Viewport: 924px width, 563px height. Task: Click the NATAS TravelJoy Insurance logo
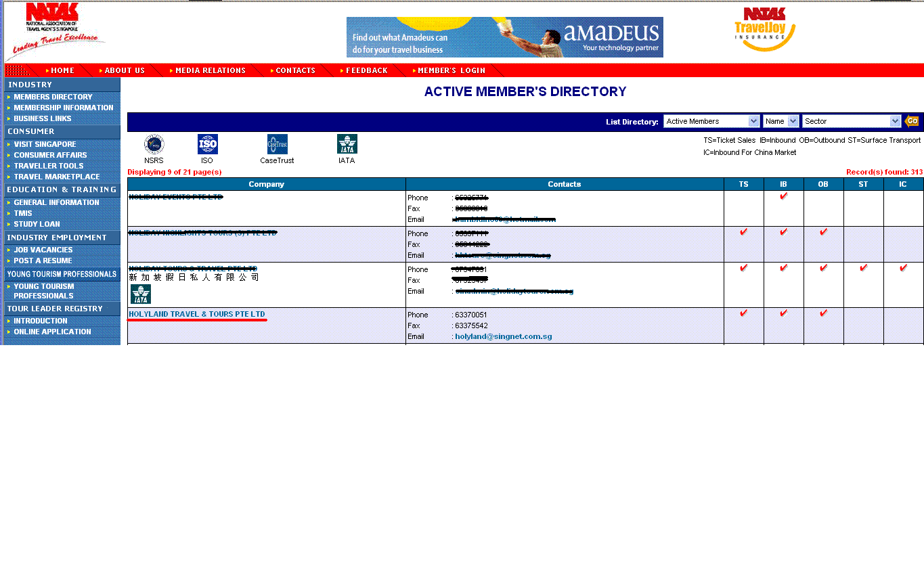click(x=764, y=29)
